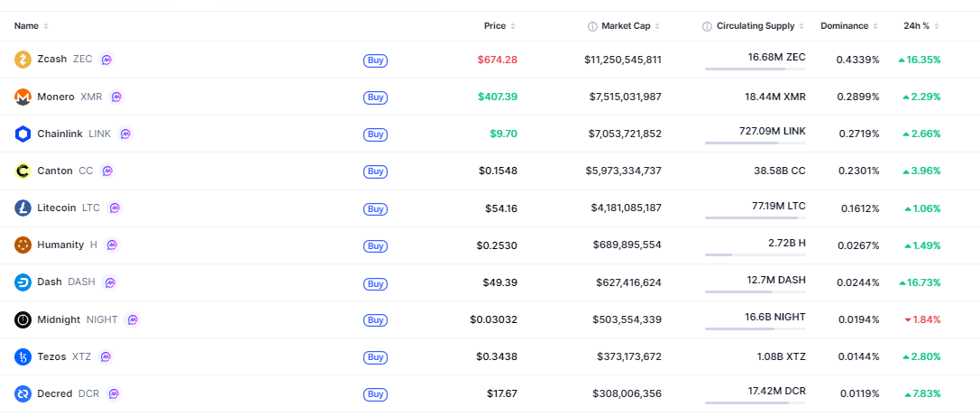Click the Zcash supply progress bar
980x416 pixels.
click(755, 69)
